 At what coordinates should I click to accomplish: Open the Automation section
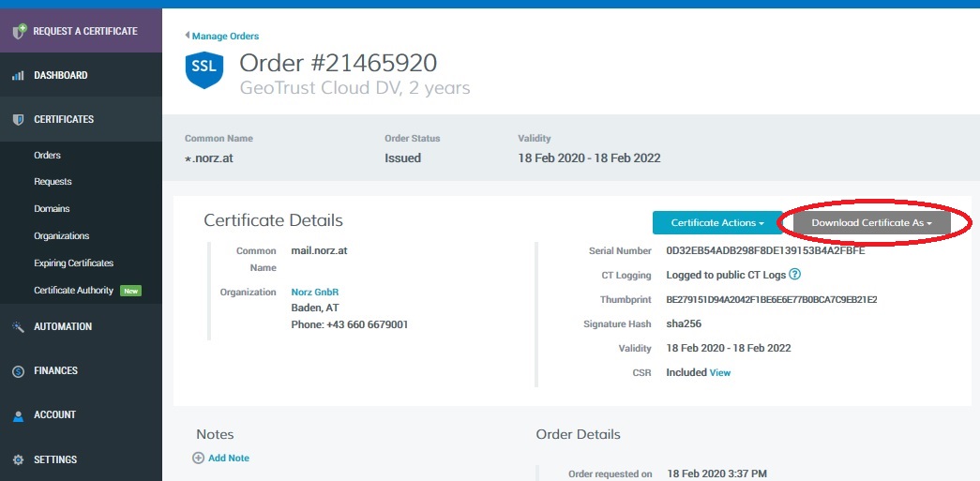pos(81,326)
